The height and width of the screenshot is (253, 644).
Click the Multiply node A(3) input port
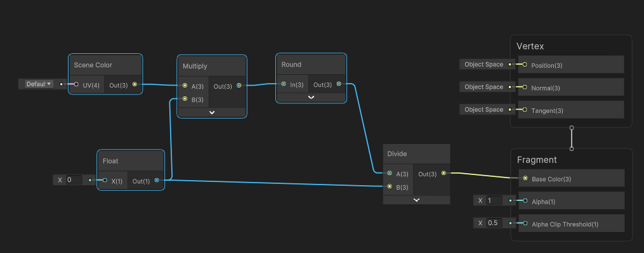(x=185, y=86)
